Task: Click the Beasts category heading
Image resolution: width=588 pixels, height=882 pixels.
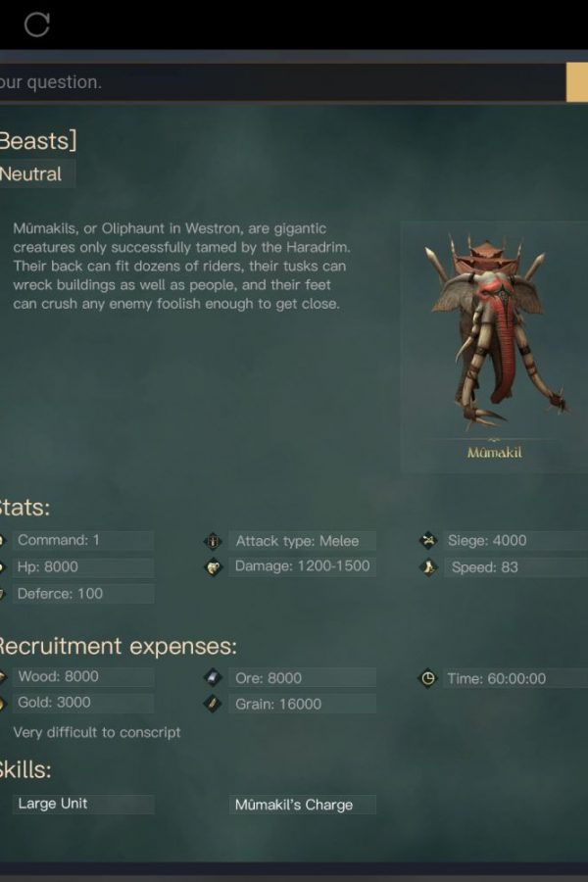Action: click(38, 140)
